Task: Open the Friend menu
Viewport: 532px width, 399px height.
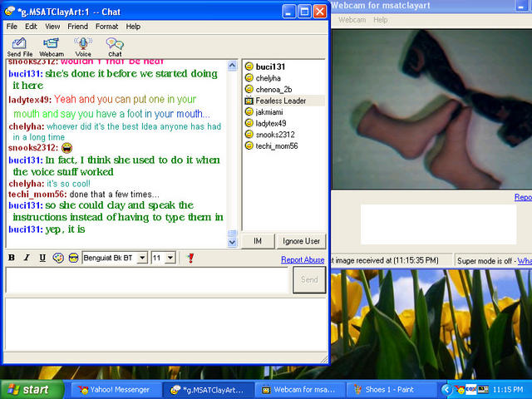Action: [x=77, y=27]
